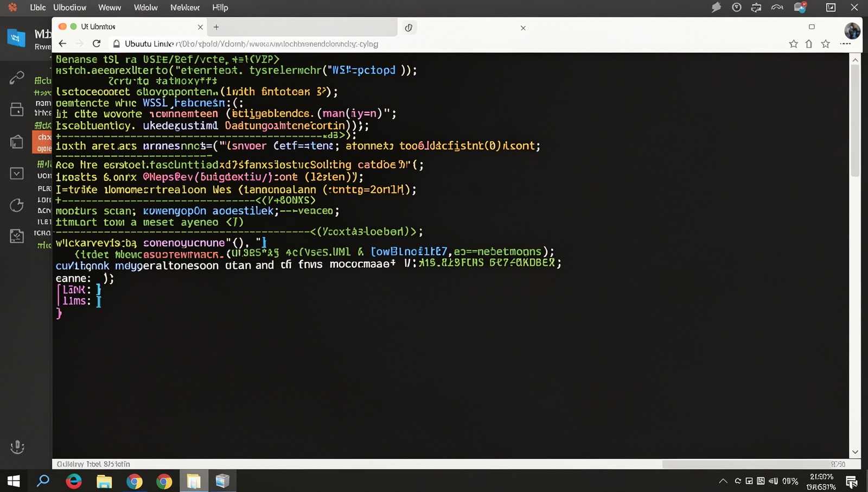Click the power-shaped icon beside the tab strip
The image size is (868, 492).
tap(409, 28)
